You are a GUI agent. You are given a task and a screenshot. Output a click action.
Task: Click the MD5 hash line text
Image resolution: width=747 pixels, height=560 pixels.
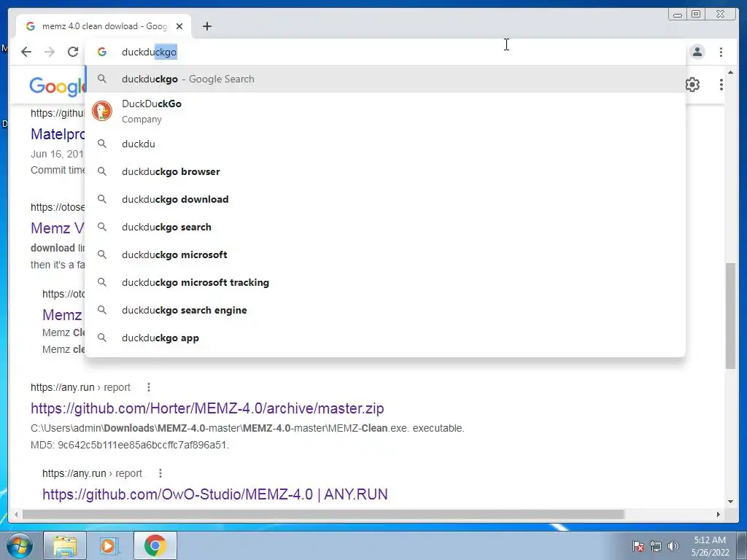point(130,445)
